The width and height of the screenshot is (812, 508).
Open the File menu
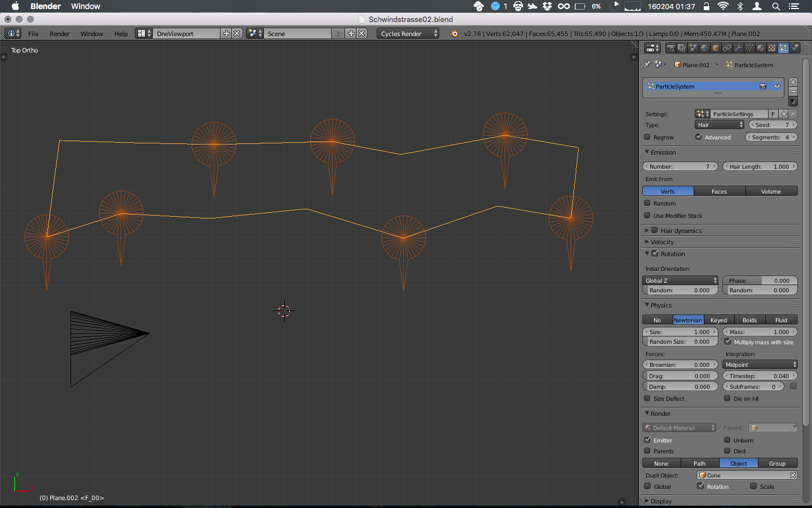[x=33, y=34]
